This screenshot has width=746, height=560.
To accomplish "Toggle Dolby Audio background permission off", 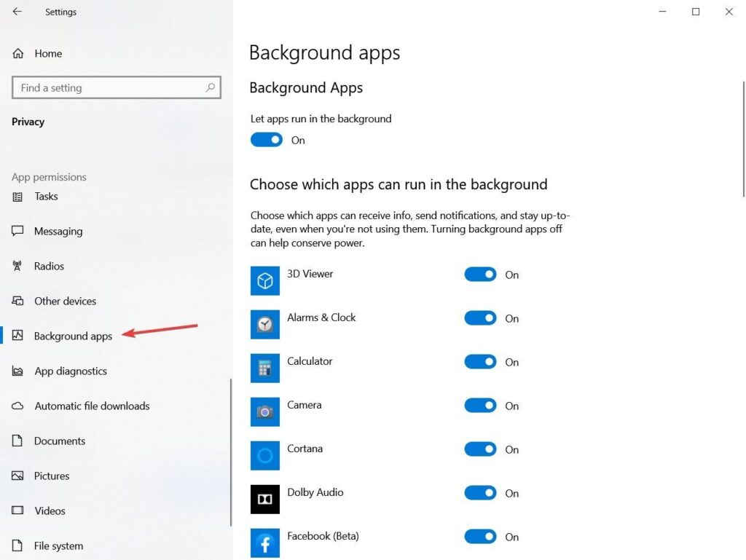I will point(480,493).
